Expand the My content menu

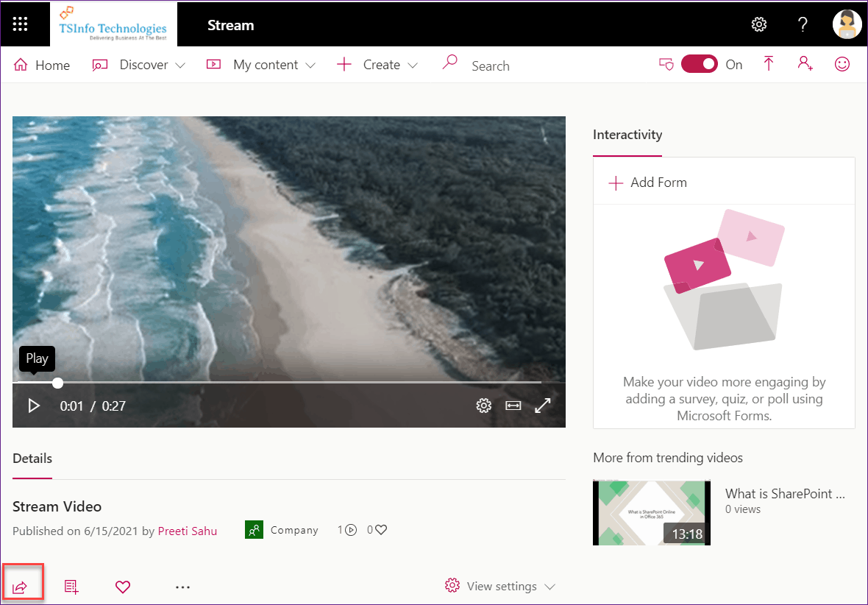tap(260, 65)
